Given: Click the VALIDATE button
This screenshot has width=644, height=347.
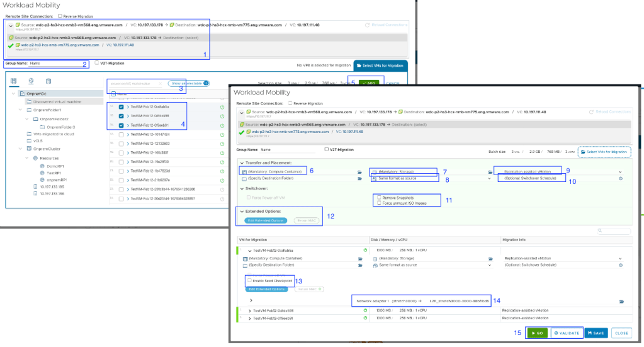Looking at the screenshot, I should click(x=566, y=333).
